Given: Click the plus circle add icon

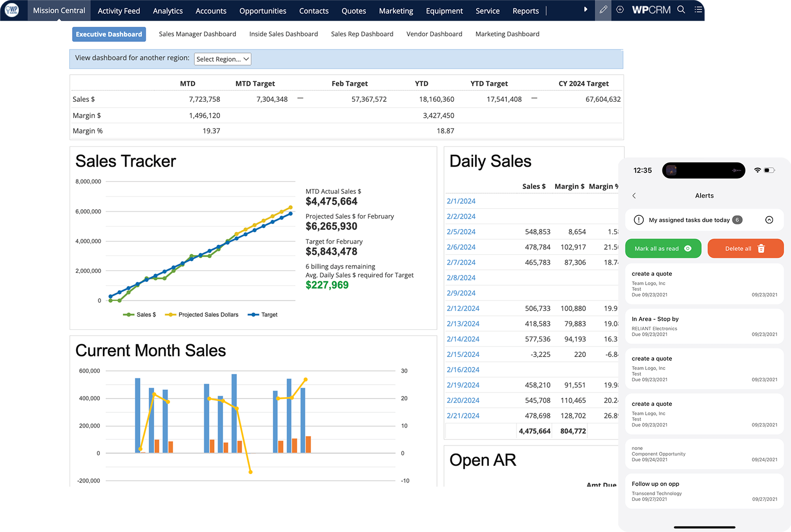Looking at the screenshot, I should (x=620, y=9).
